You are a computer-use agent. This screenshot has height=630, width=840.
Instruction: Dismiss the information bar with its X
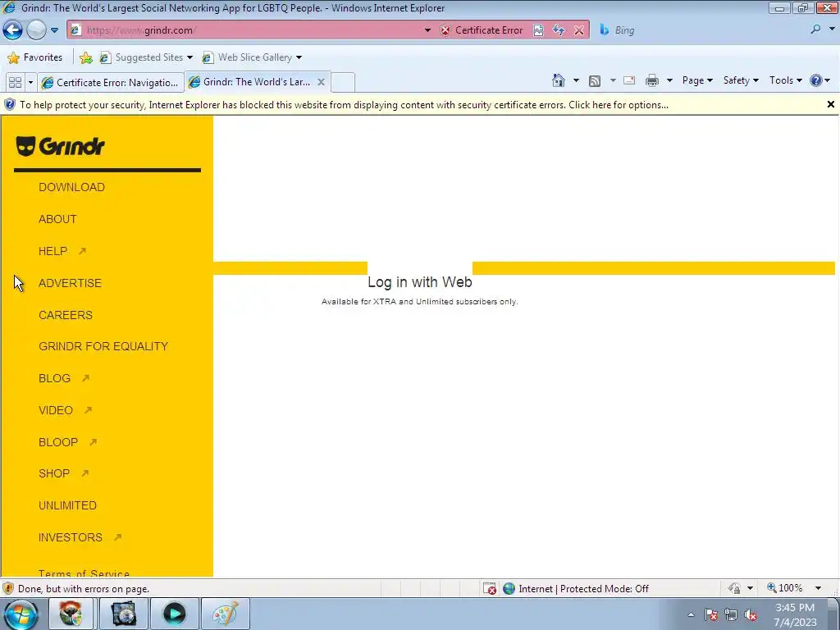[830, 104]
